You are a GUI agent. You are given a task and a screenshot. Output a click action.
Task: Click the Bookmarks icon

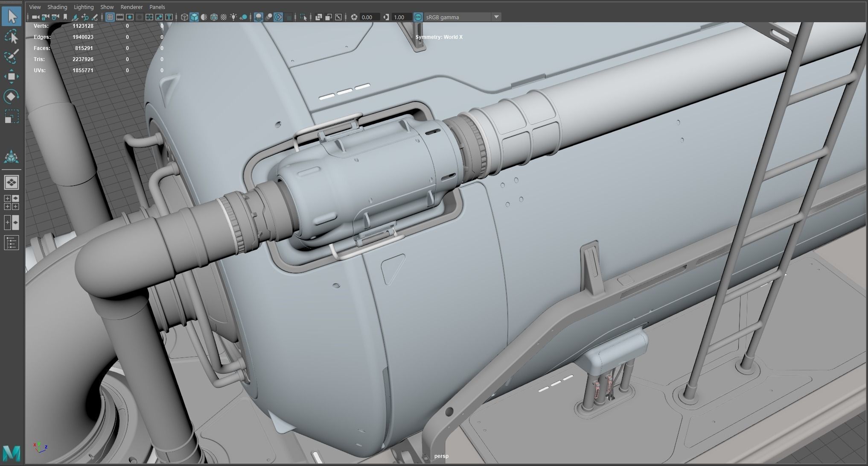click(65, 17)
